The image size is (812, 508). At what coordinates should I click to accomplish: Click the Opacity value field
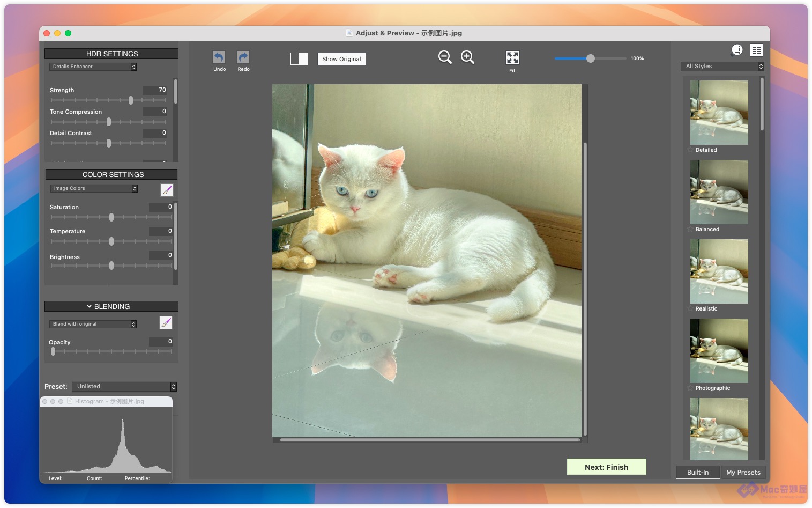tap(161, 342)
